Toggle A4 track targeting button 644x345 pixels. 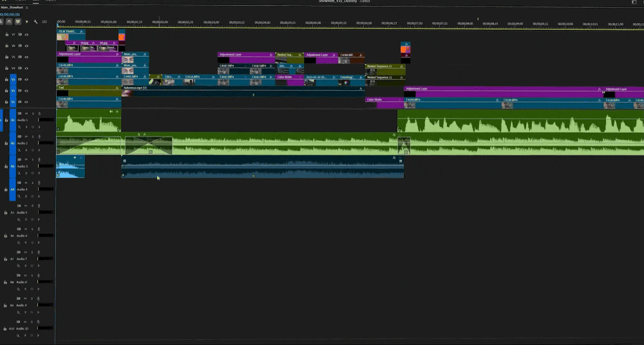point(13,190)
